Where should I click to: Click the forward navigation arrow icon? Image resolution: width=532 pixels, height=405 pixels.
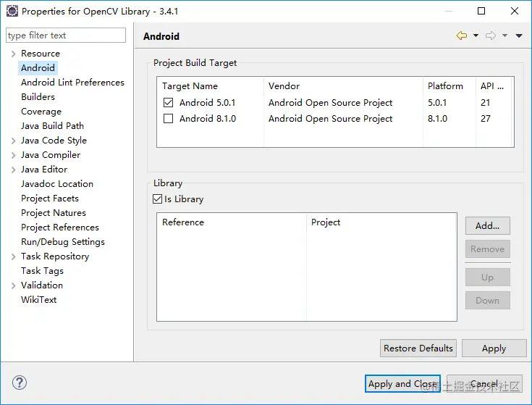[x=490, y=36]
